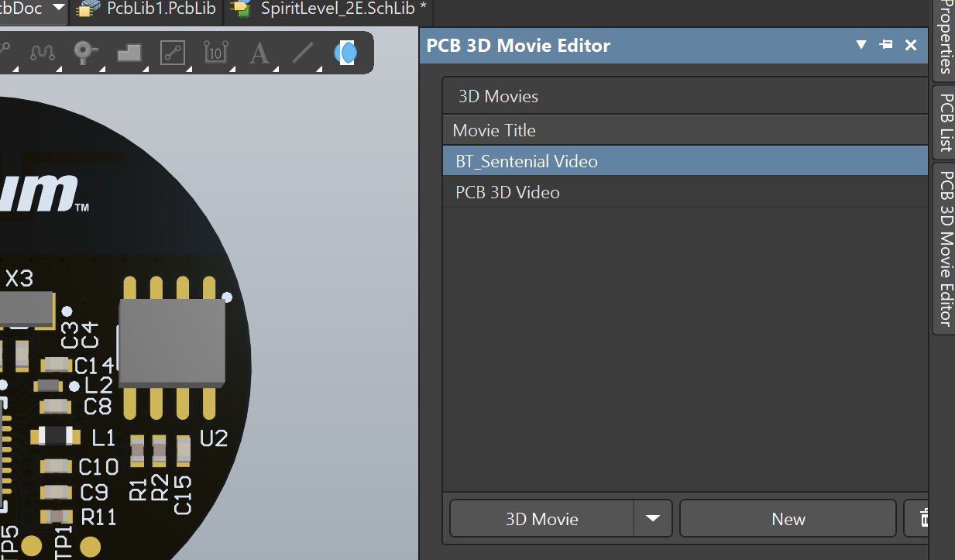Pick the Place Dimension tool
The image size is (955, 560).
coord(215,53)
